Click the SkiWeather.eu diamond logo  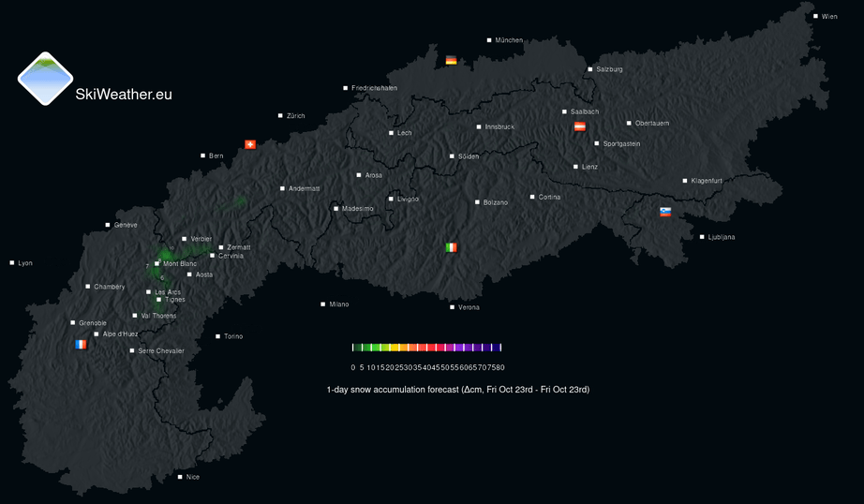(45, 79)
